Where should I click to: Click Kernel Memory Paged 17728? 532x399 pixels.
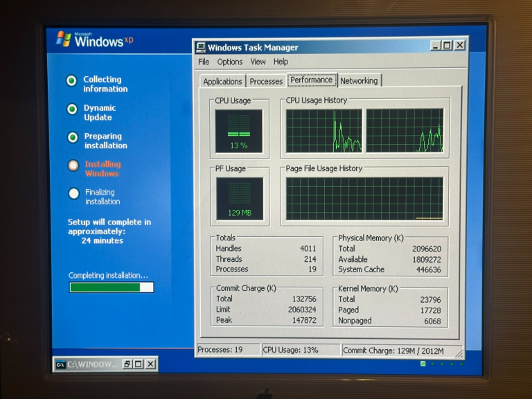click(430, 310)
